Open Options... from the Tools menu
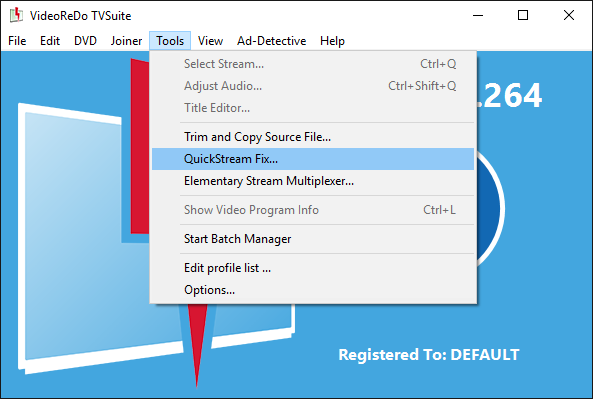593x399 pixels. click(x=313, y=290)
